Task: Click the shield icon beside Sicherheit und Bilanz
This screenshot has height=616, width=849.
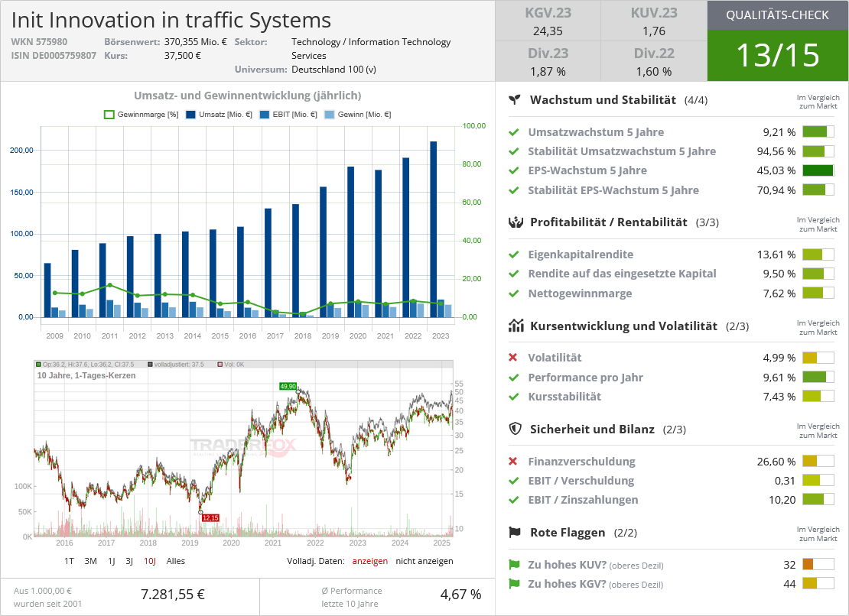Action: [516, 429]
